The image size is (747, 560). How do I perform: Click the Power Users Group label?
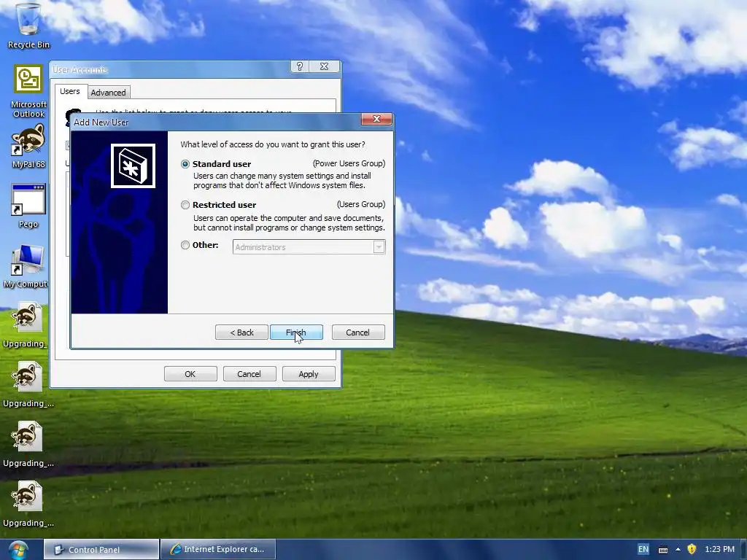click(x=349, y=163)
